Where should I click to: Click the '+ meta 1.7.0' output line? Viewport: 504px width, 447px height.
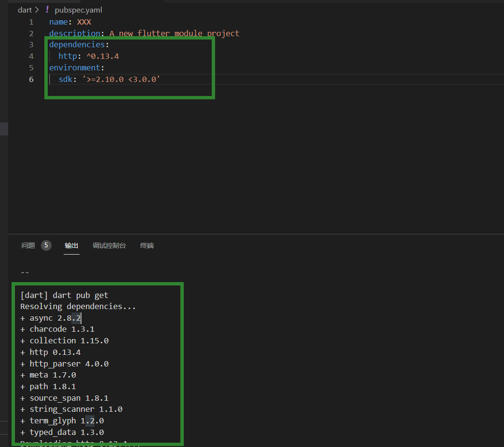point(48,375)
